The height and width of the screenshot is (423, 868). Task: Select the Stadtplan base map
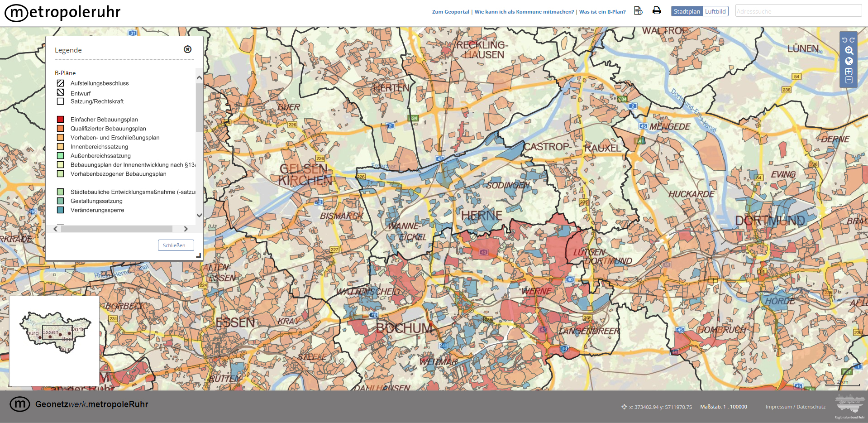687,11
